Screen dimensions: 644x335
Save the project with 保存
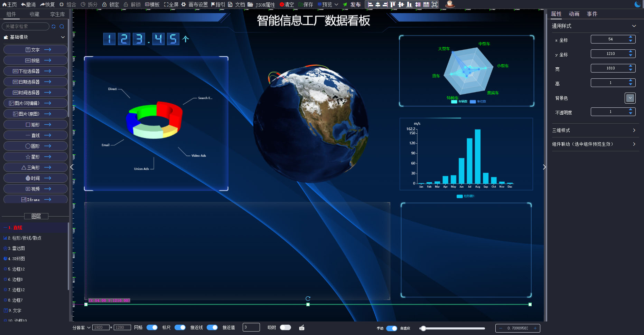[x=306, y=4]
